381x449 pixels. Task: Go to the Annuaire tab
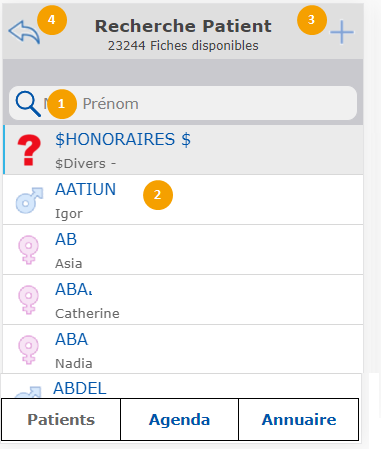tap(299, 419)
